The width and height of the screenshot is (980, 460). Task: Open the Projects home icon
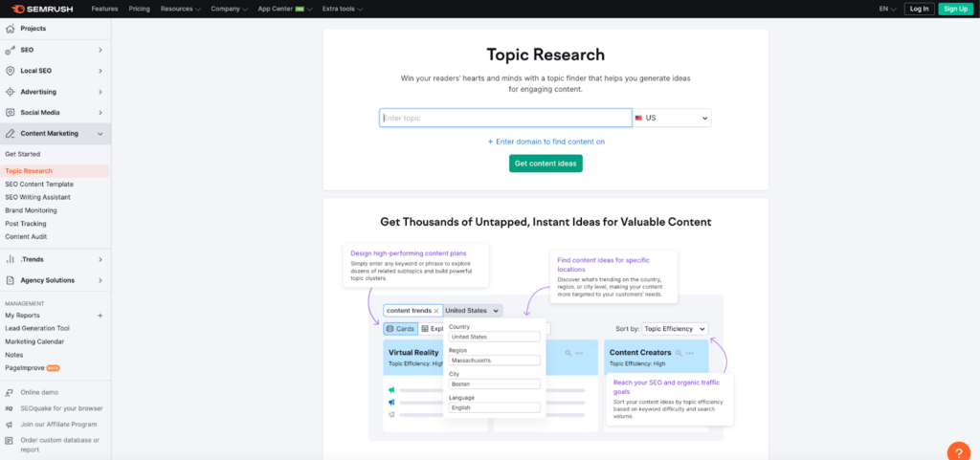(10, 29)
